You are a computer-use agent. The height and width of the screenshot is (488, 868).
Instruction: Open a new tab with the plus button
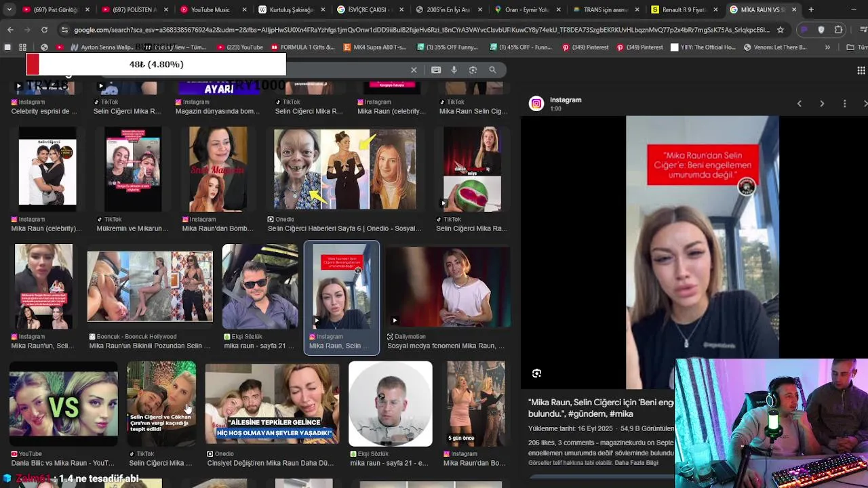(811, 9)
